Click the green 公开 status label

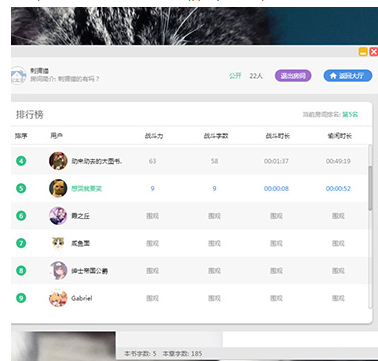click(235, 76)
